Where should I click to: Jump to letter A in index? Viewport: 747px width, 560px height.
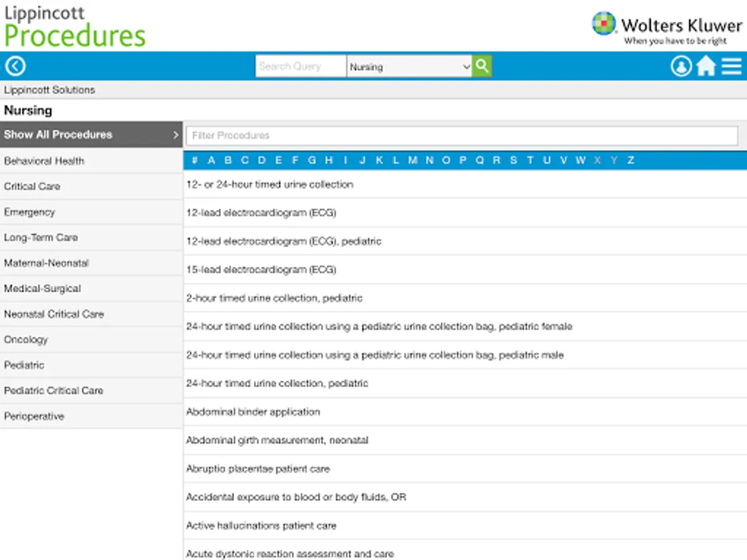click(x=212, y=160)
